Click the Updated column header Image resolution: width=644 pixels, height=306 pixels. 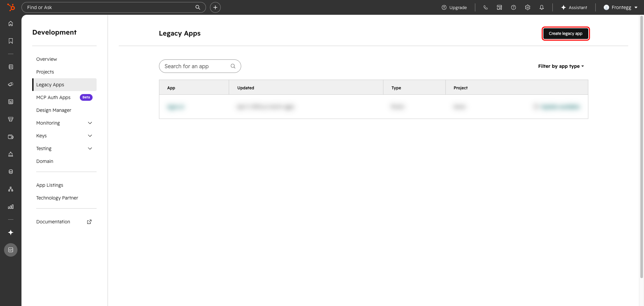coord(306,88)
